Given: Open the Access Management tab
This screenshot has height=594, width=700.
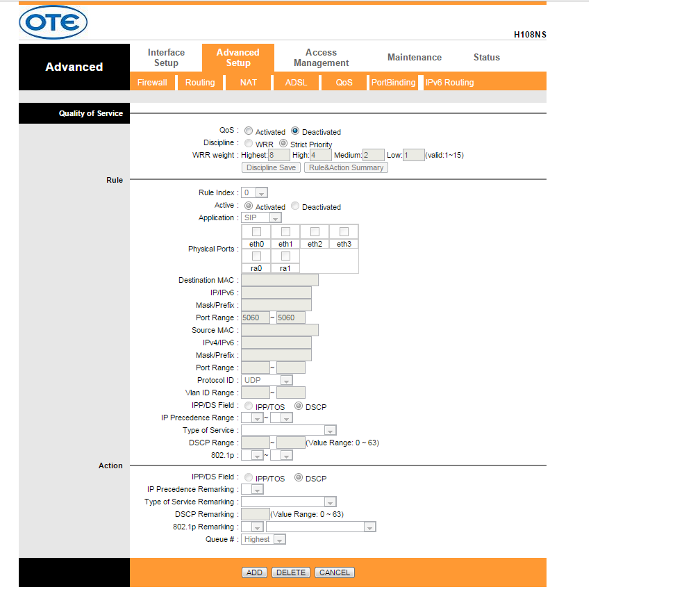Looking at the screenshot, I should tap(321, 58).
